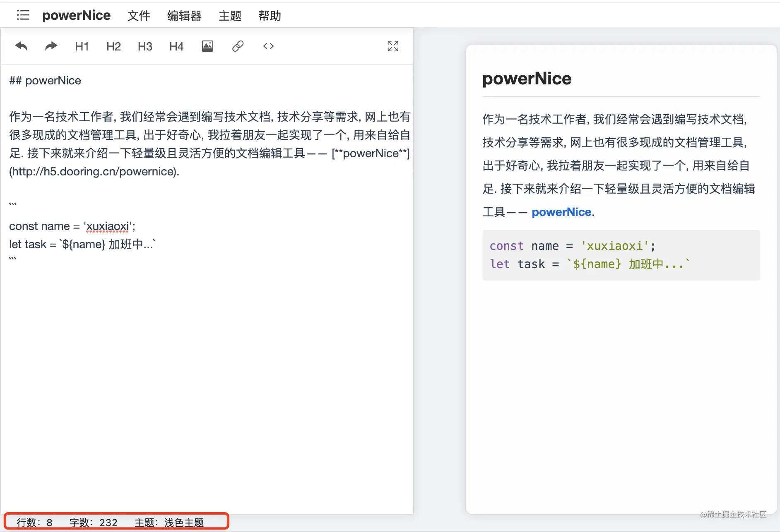This screenshot has width=780, height=532.
Task: Open the 主题 menu
Action: pyautogui.click(x=230, y=16)
